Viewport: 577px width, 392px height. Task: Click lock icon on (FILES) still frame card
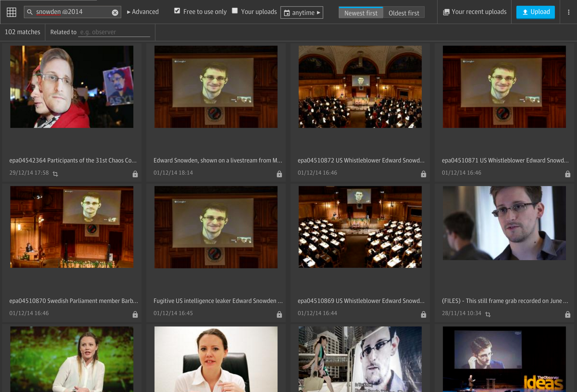pyautogui.click(x=567, y=314)
